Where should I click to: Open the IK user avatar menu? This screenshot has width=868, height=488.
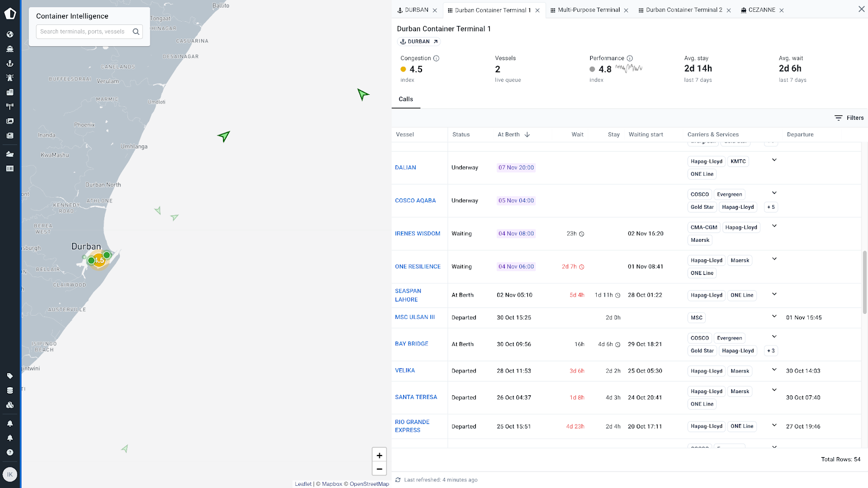pyautogui.click(x=10, y=474)
